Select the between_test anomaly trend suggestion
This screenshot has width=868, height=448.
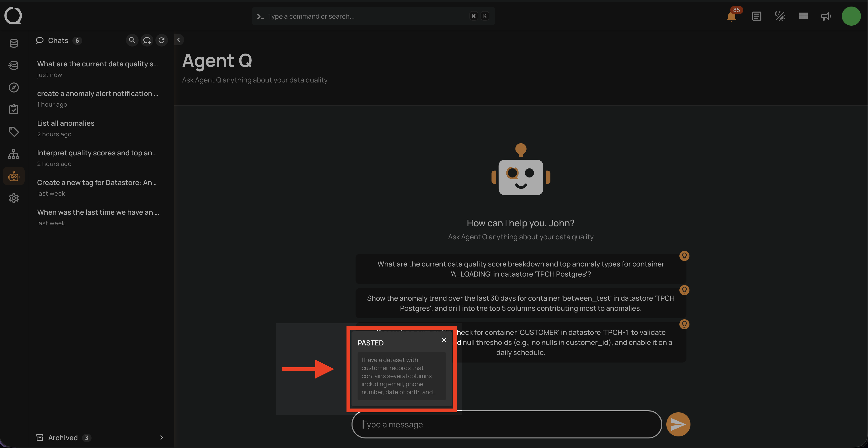[520, 303]
